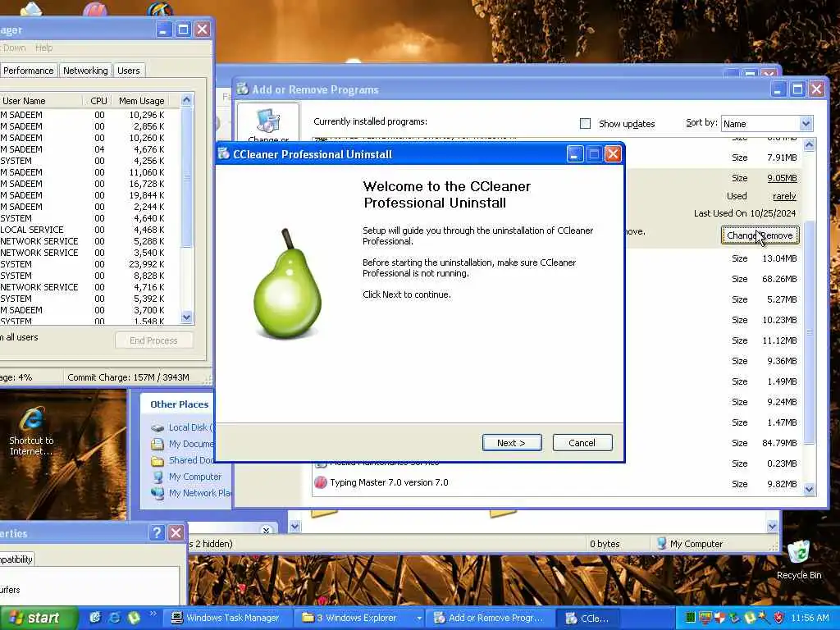Click CCleaner icon in uninstall dialog title bar
The image size is (840, 630).
[x=225, y=153]
